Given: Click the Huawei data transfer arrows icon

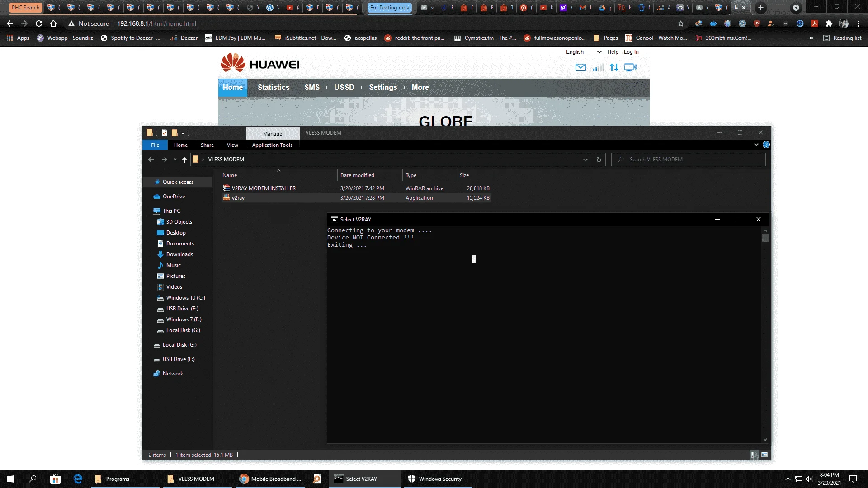Looking at the screenshot, I should pyautogui.click(x=614, y=67).
